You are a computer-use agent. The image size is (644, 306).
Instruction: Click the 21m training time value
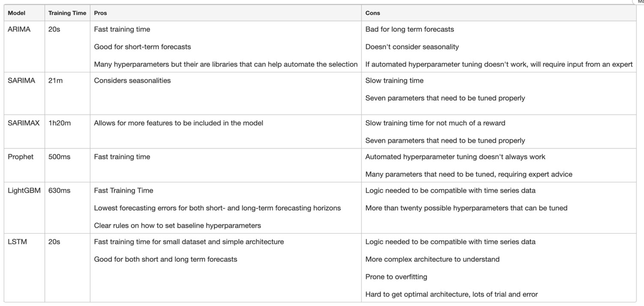pyautogui.click(x=55, y=81)
